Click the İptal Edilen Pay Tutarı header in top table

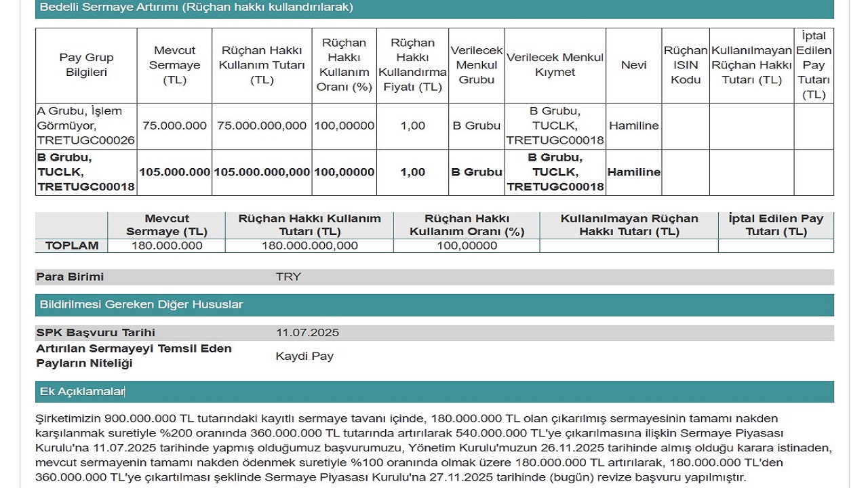(x=813, y=65)
